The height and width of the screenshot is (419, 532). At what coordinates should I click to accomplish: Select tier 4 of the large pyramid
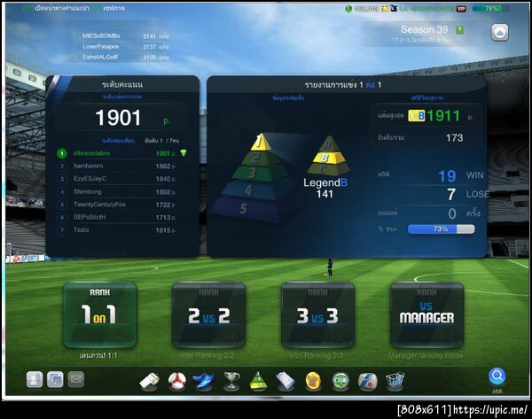(x=257, y=190)
